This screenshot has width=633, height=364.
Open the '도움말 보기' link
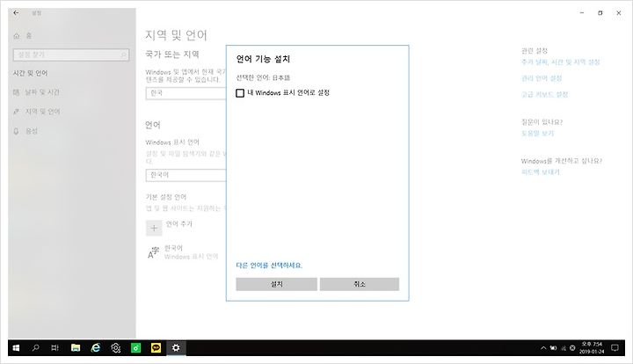537,133
